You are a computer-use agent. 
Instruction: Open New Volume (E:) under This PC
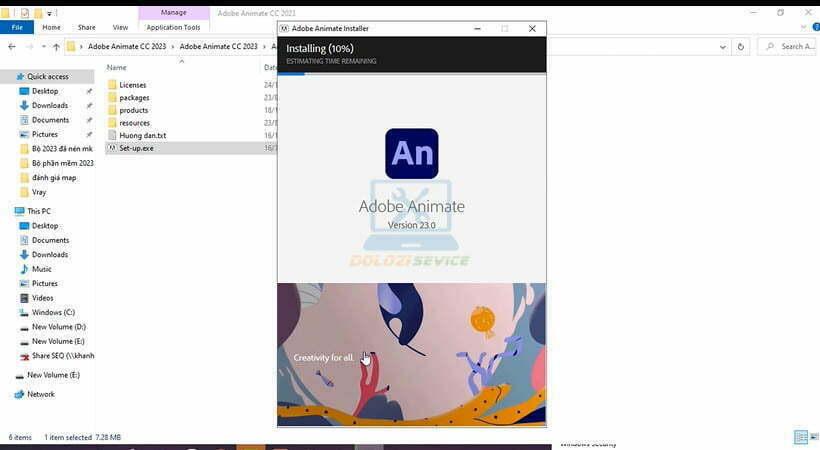coord(58,341)
